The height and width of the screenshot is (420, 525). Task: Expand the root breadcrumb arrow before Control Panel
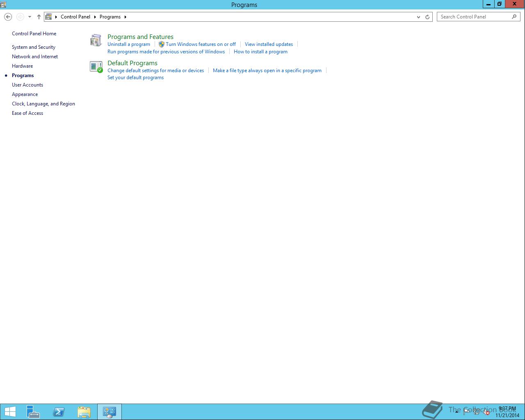coord(56,17)
